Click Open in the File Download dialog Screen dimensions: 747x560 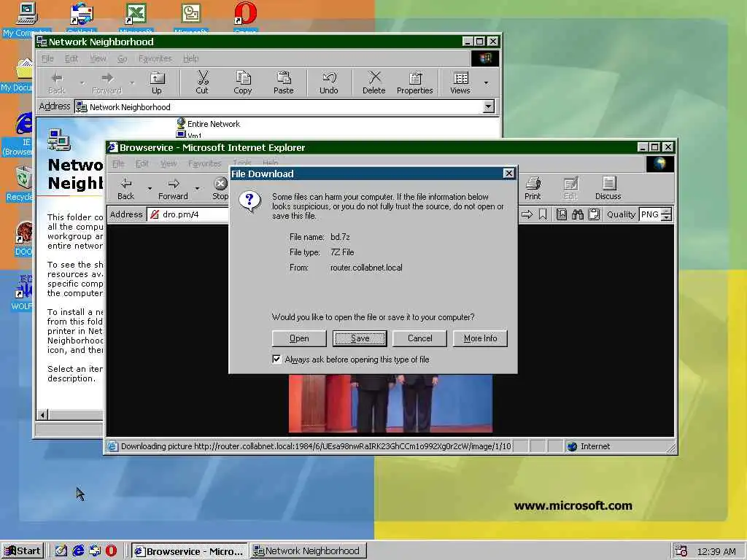tap(299, 338)
